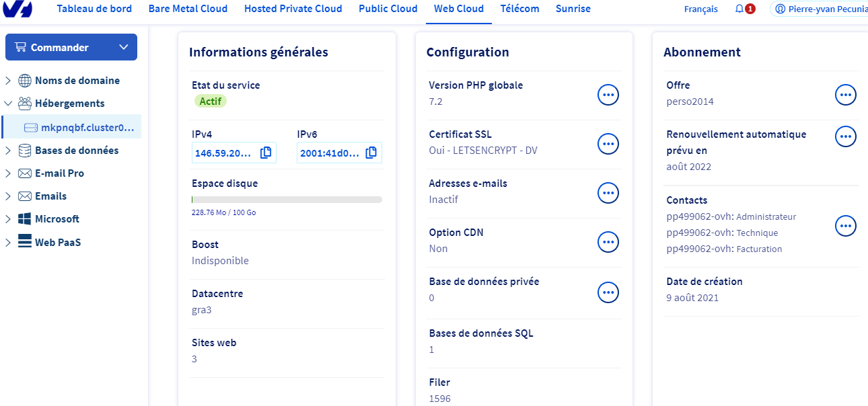The width and height of the screenshot is (868, 406).
Task: Open actions menu for Certificat SSL
Action: coord(608,143)
